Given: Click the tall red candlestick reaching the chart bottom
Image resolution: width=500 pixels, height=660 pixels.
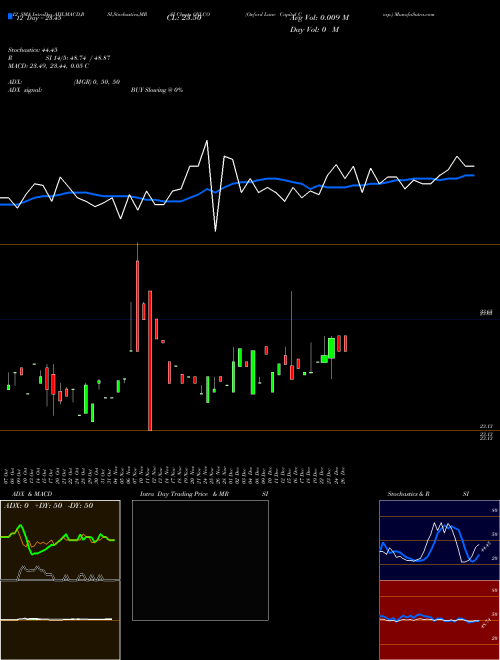Looking at the screenshot, I should click(x=150, y=360).
